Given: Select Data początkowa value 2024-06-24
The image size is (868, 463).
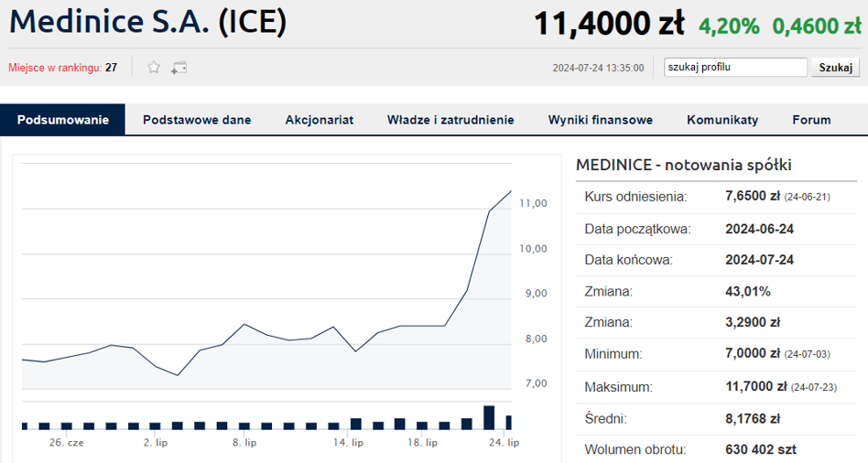Looking at the screenshot, I should tap(760, 229).
